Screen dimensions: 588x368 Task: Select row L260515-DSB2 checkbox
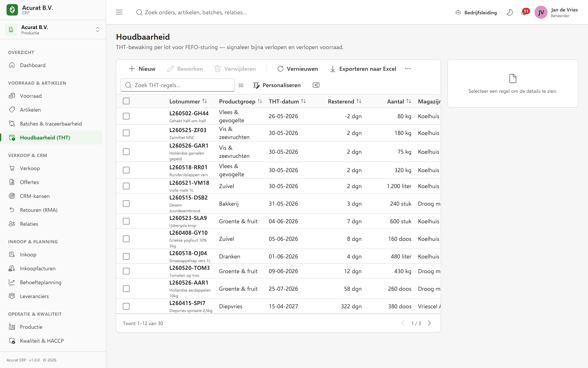126,203
